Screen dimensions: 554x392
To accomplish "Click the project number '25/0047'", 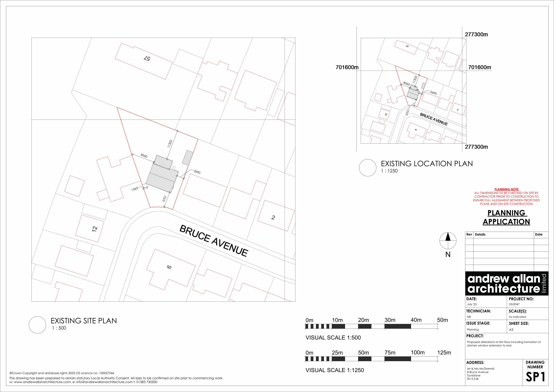I will (514, 304).
